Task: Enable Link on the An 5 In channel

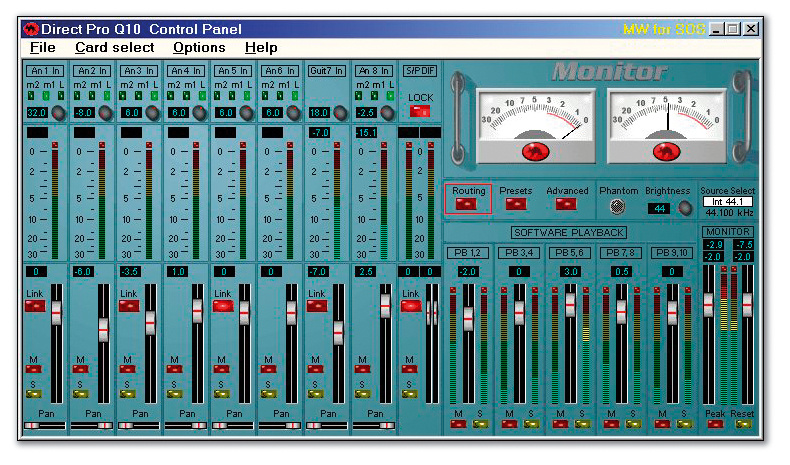Action: pos(221,306)
